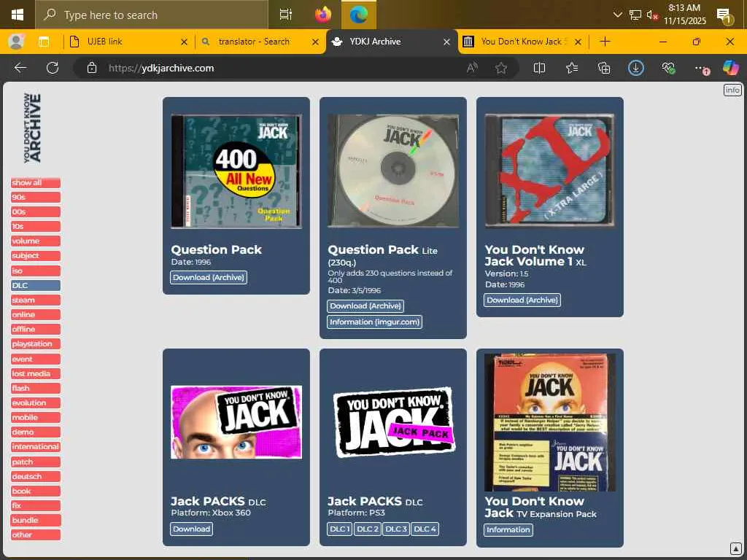
Task: Open Collections panel
Action: pyautogui.click(x=604, y=68)
